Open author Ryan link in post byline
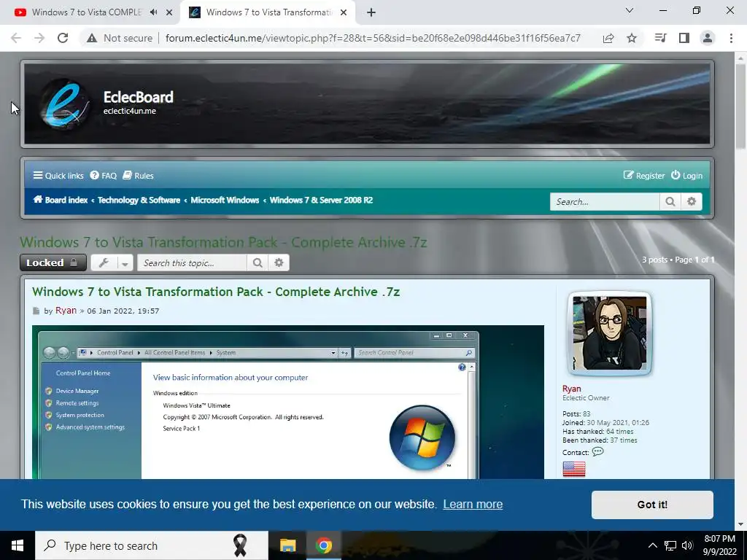 click(x=66, y=311)
